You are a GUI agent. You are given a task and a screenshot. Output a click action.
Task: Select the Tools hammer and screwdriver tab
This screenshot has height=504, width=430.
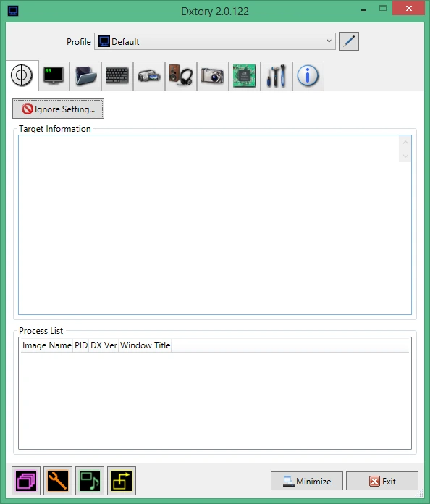tap(276, 76)
